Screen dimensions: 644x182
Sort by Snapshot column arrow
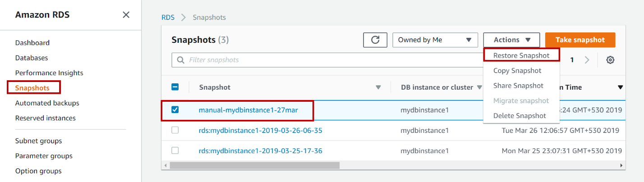[x=378, y=87]
